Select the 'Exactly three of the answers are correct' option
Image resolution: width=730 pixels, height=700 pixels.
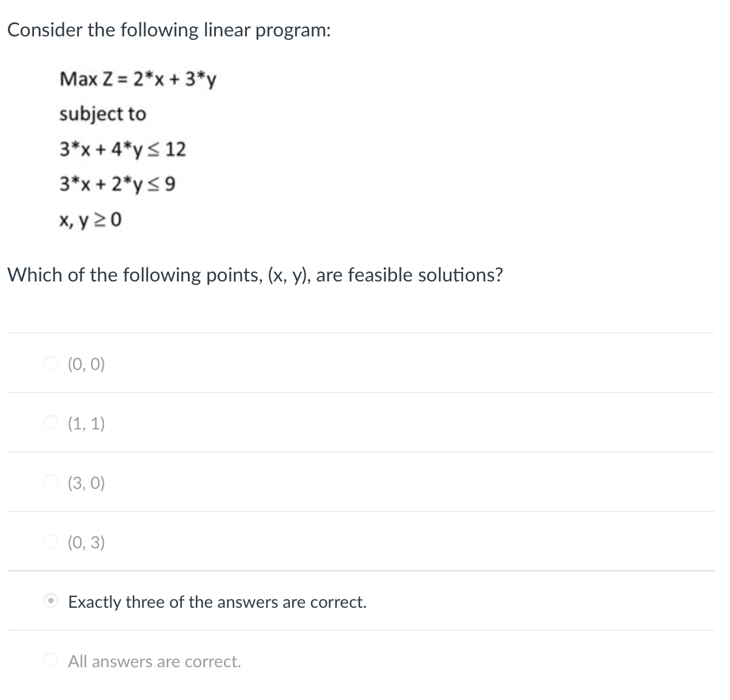point(52,602)
